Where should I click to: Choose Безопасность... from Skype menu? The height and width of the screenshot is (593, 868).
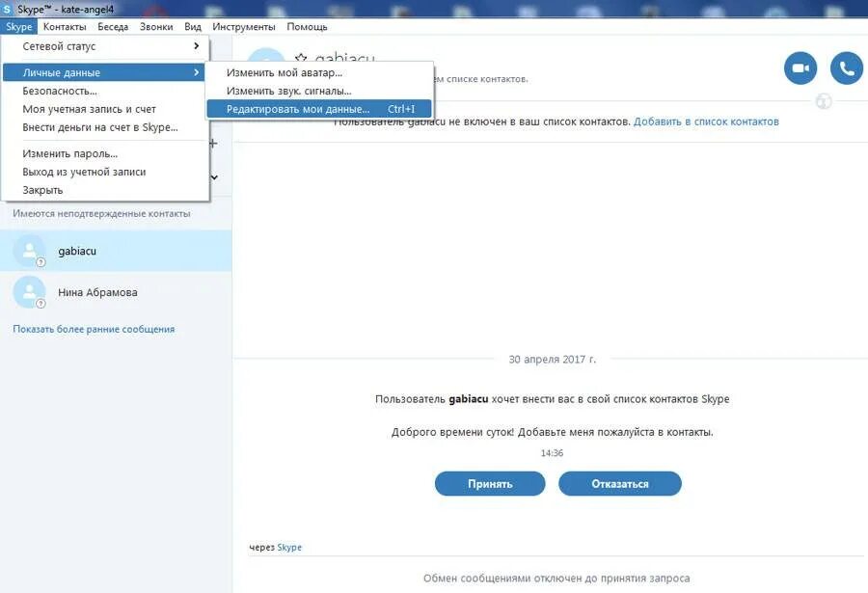(x=104, y=91)
